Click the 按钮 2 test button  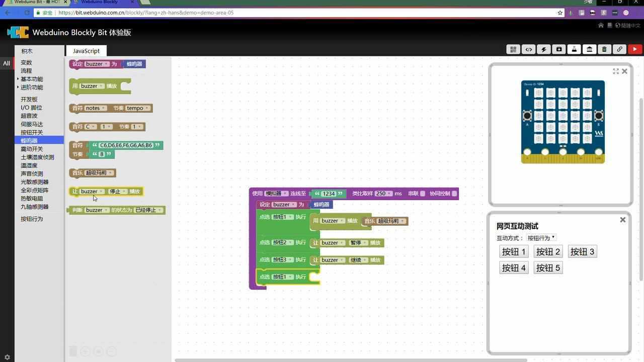click(548, 252)
